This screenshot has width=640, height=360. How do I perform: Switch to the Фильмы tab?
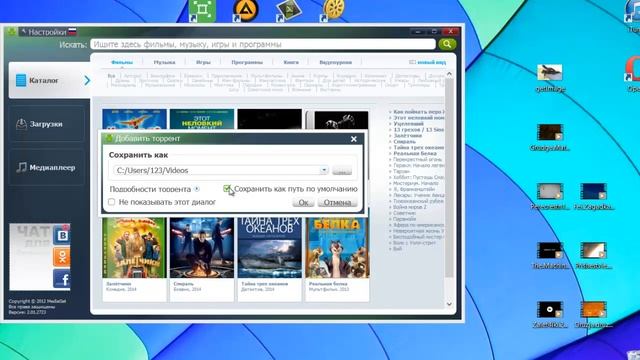[x=122, y=62]
